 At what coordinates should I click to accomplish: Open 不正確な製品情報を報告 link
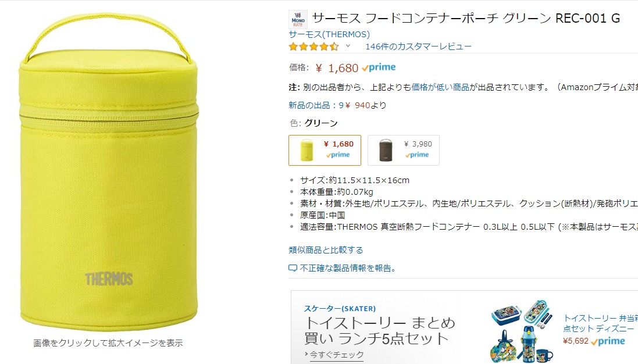point(348,268)
